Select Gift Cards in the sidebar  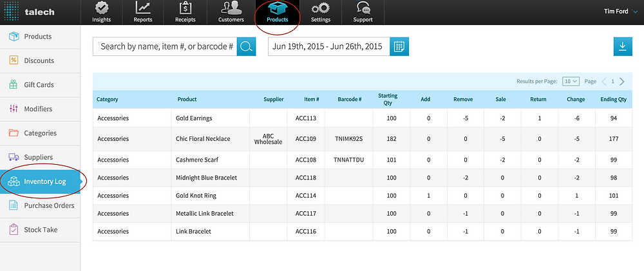pos(40,85)
